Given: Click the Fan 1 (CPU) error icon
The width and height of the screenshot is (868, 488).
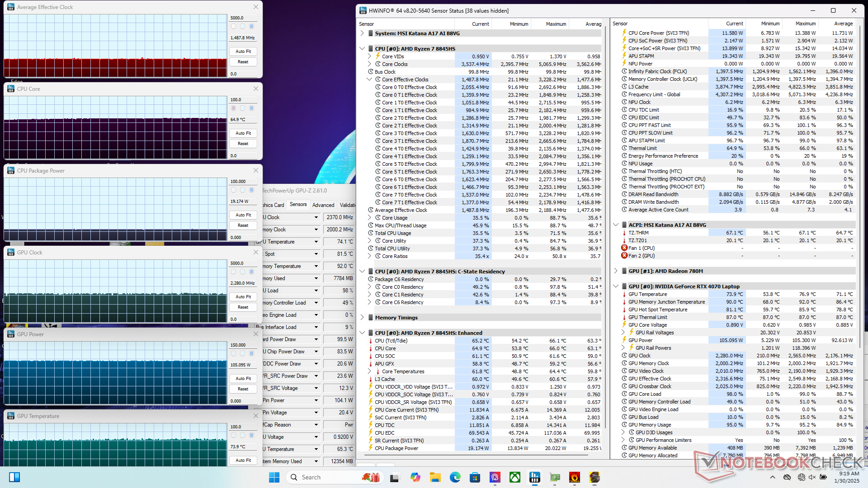Looking at the screenshot, I should [x=624, y=248].
